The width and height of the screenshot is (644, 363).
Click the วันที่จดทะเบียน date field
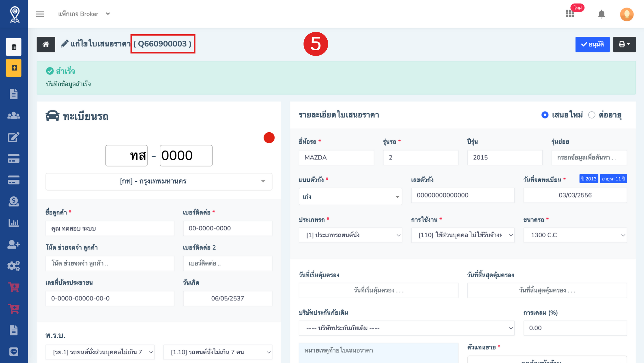575,195
